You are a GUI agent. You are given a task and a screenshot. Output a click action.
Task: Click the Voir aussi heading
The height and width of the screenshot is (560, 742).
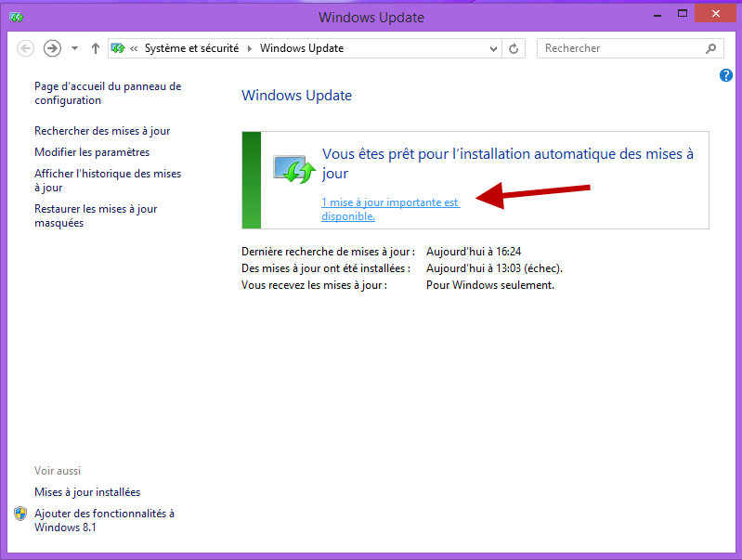[58, 471]
